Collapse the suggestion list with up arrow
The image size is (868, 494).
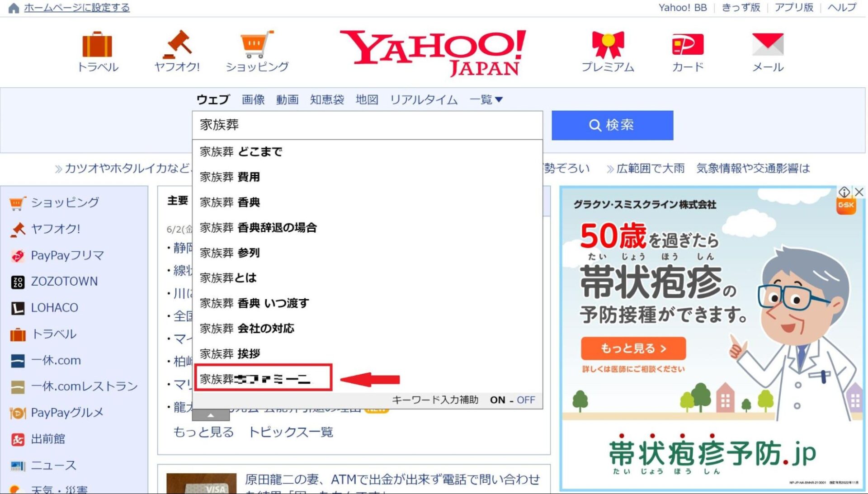point(211,415)
